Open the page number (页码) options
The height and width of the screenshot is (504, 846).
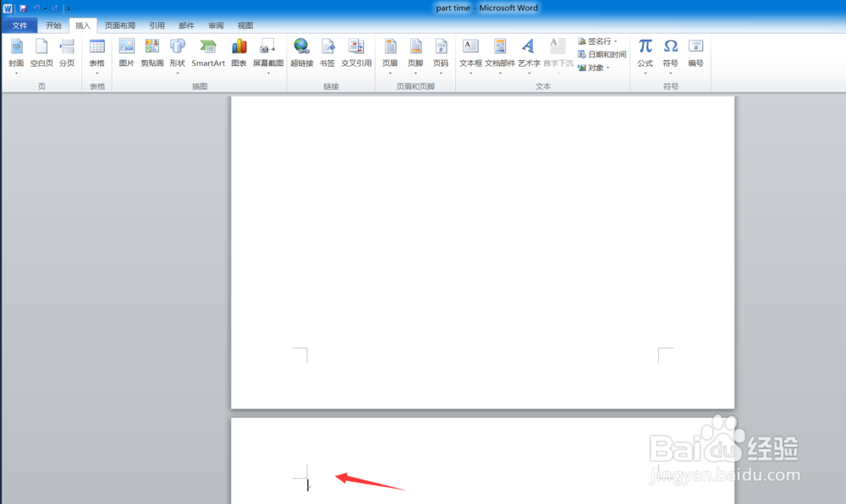441,56
